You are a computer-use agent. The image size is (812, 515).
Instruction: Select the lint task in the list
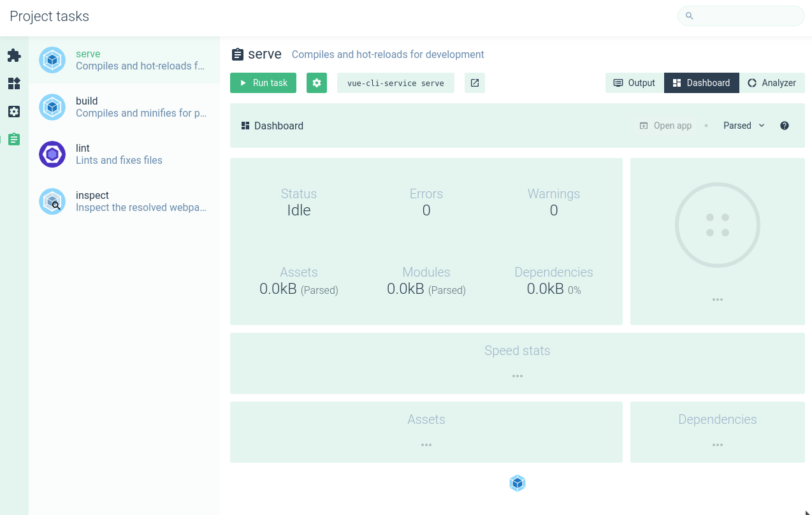click(124, 154)
